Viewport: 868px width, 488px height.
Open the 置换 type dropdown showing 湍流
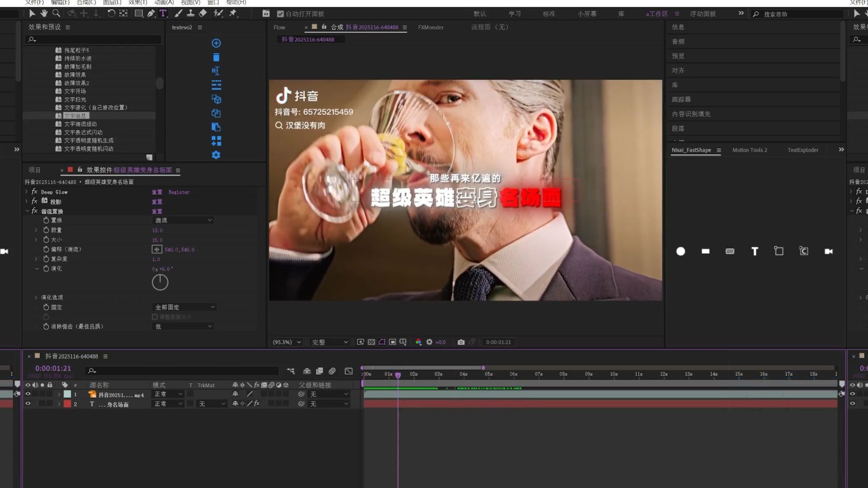(x=183, y=220)
